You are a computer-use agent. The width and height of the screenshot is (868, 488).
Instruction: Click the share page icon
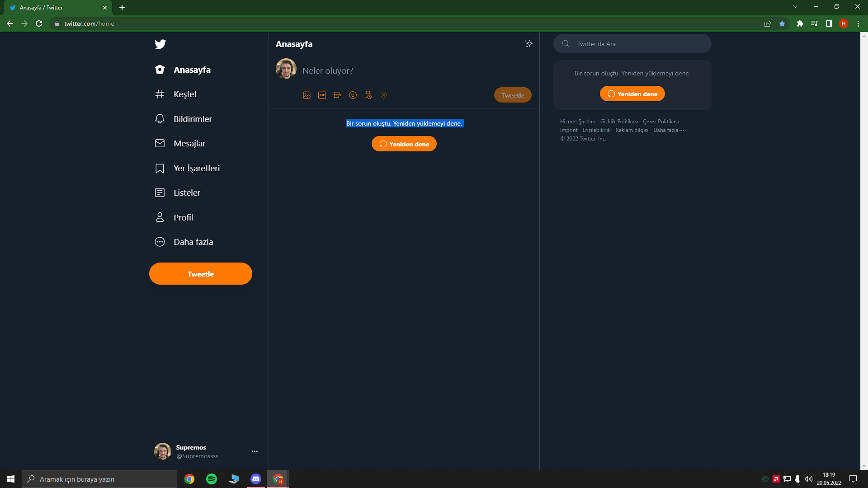pos(768,23)
